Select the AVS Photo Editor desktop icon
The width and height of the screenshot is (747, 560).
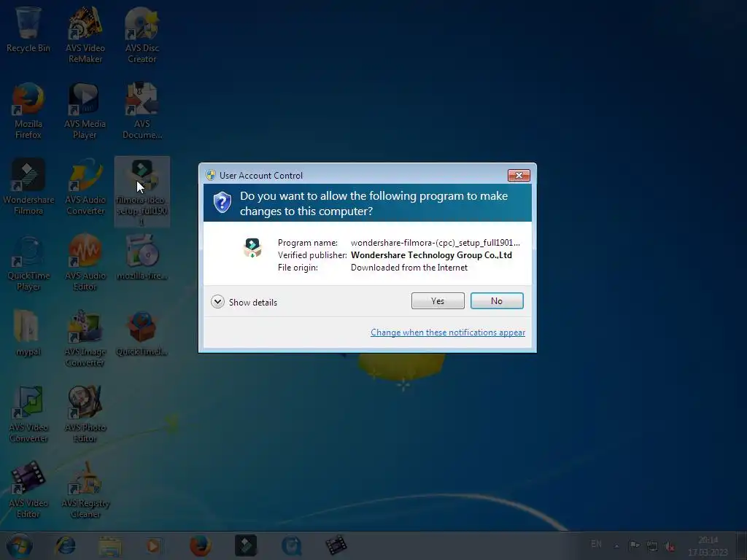85,414
